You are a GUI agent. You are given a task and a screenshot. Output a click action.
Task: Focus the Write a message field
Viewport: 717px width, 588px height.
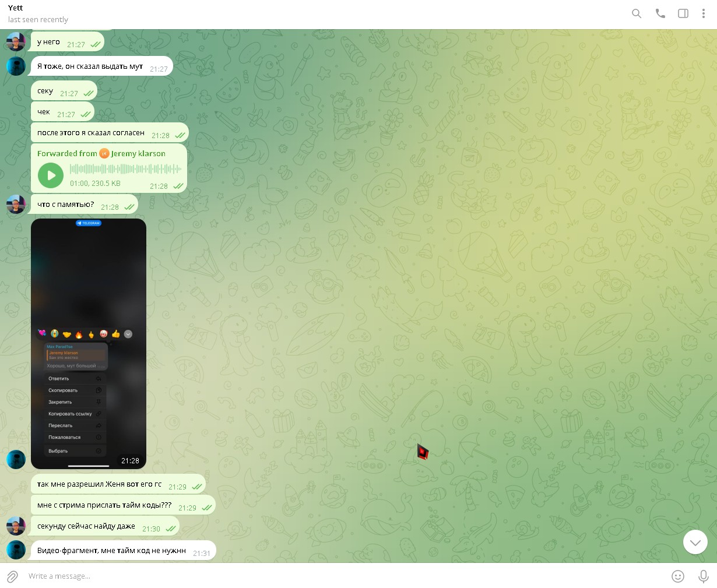(344, 576)
